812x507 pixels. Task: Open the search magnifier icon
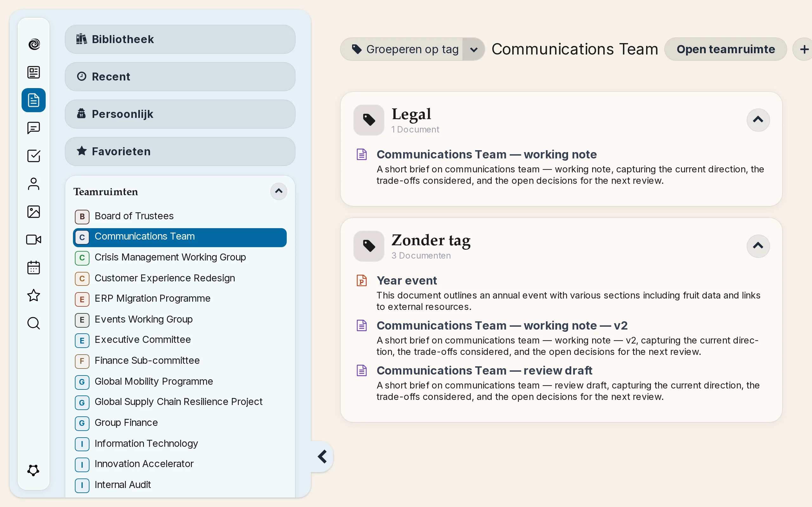click(x=34, y=323)
